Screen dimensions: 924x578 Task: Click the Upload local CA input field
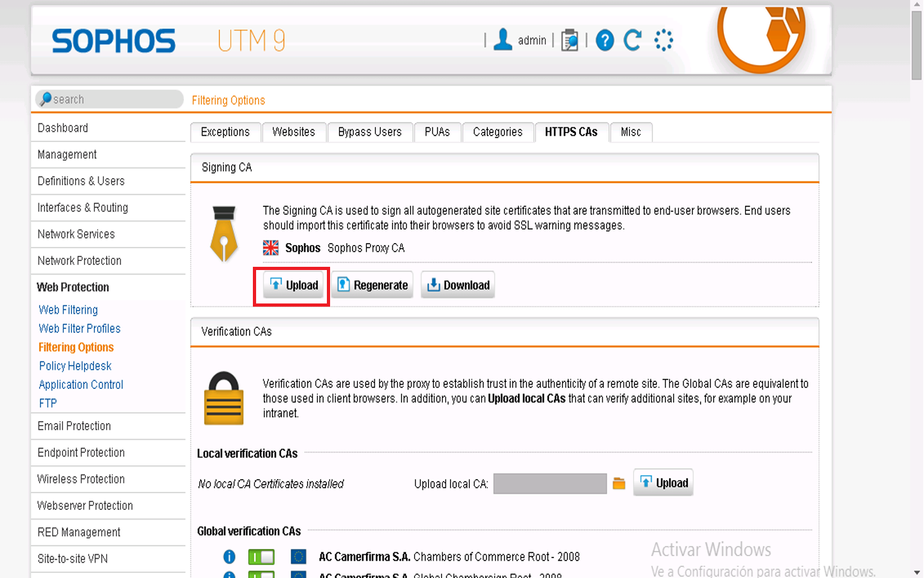(x=550, y=483)
